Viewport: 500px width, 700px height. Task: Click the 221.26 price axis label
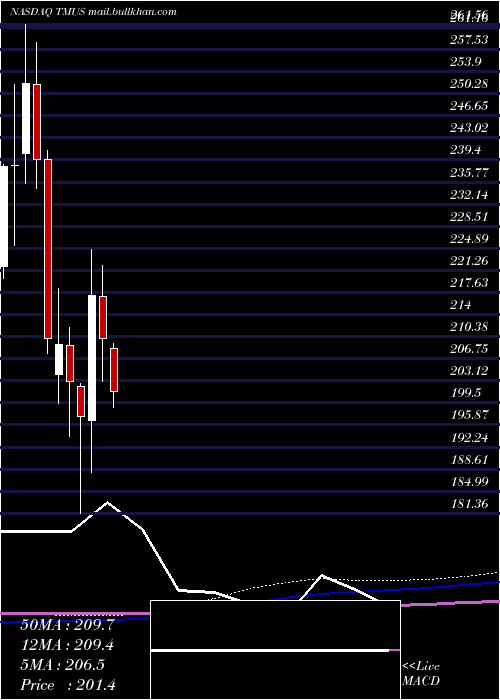(x=469, y=261)
